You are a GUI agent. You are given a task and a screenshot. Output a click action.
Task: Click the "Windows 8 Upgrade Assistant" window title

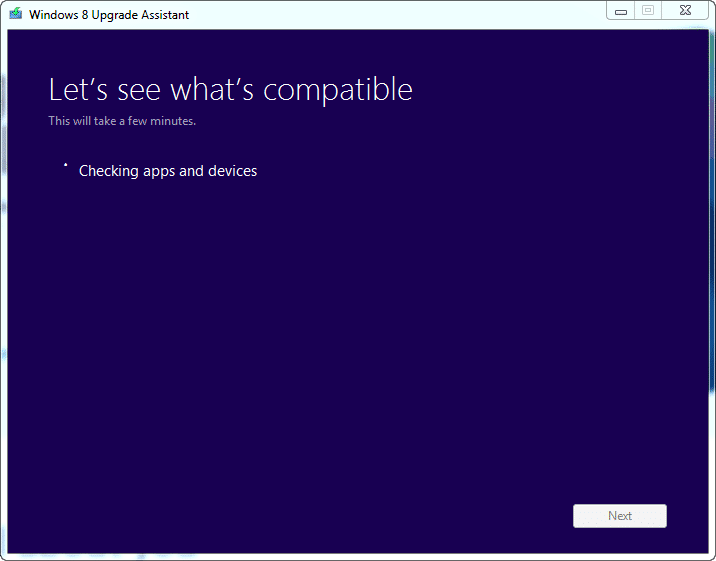click(x=109, y=15)
